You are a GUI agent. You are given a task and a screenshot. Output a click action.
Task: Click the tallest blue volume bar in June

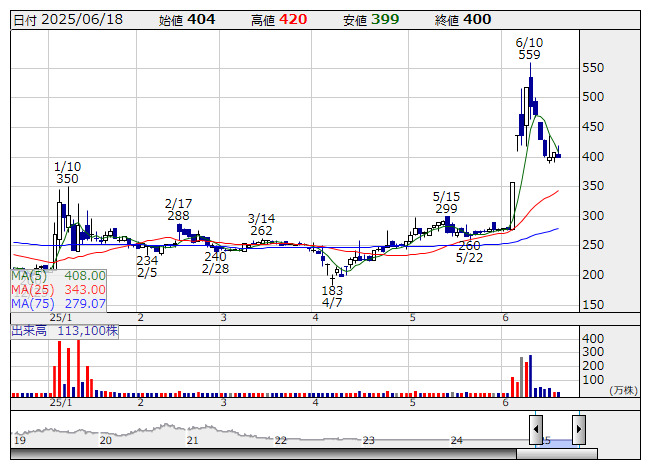(x=531, y=376)
